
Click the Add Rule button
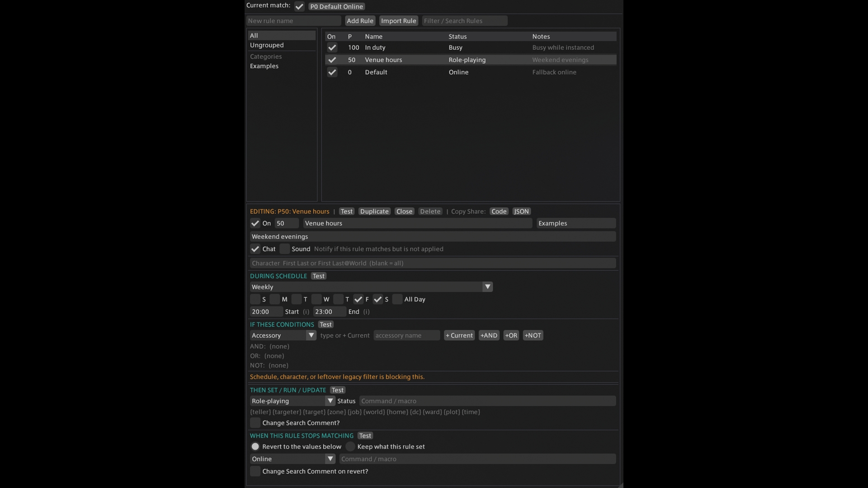pyautogui.click(x=360, y=21)
